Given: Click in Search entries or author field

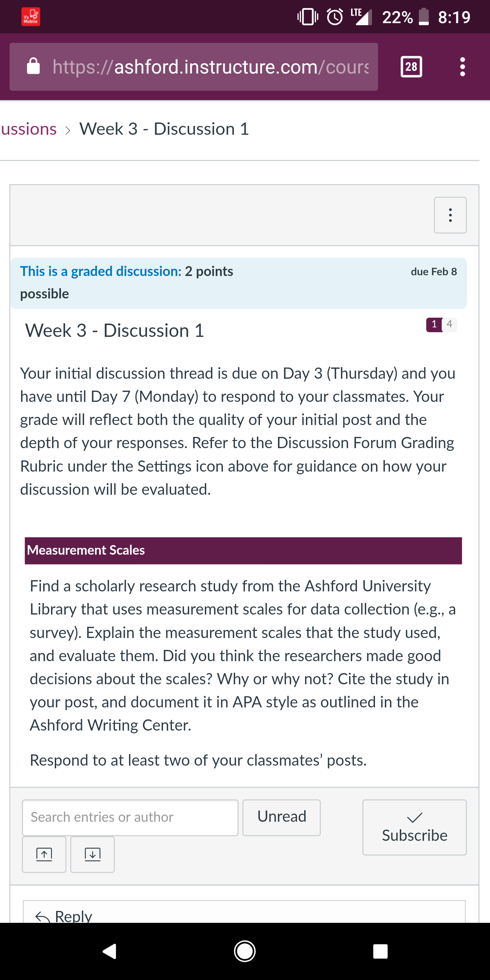Looking at the screenshot, I should [x=130, y=817].
